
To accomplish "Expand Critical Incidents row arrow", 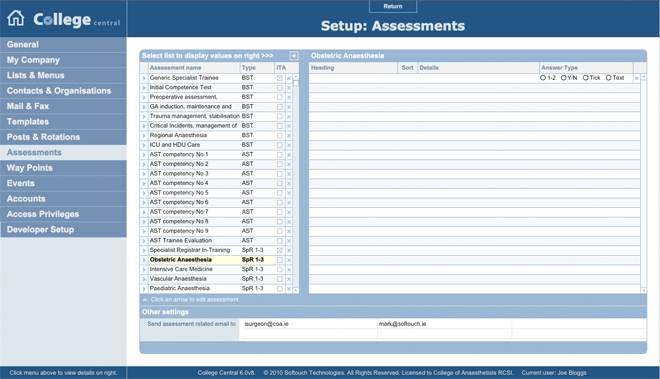I will 144,126.
